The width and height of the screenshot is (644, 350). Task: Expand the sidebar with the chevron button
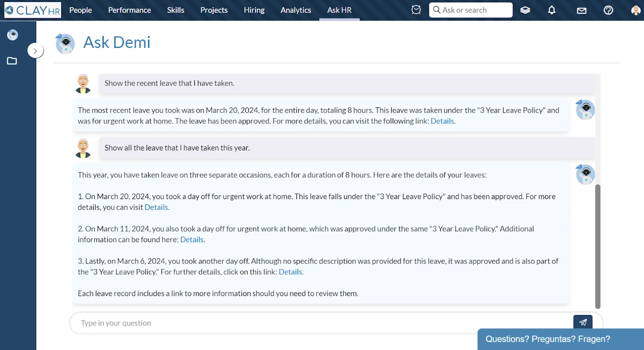35,51
